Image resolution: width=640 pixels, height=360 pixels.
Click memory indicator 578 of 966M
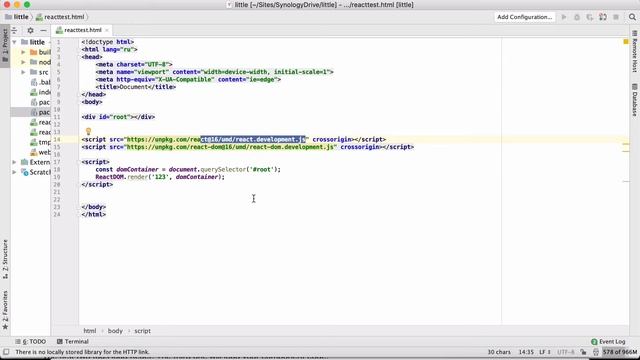pos(620,352)
